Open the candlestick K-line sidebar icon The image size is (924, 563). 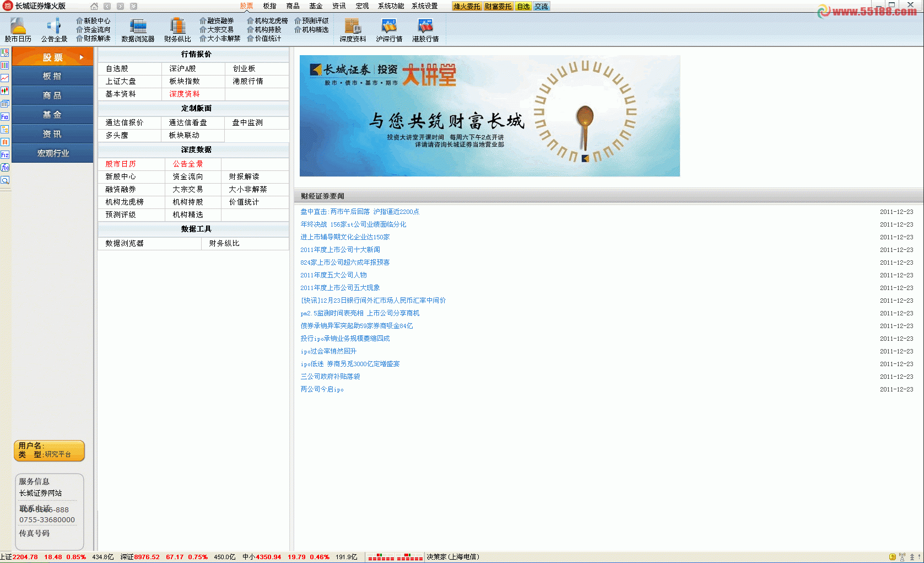[x=5, y=91]
